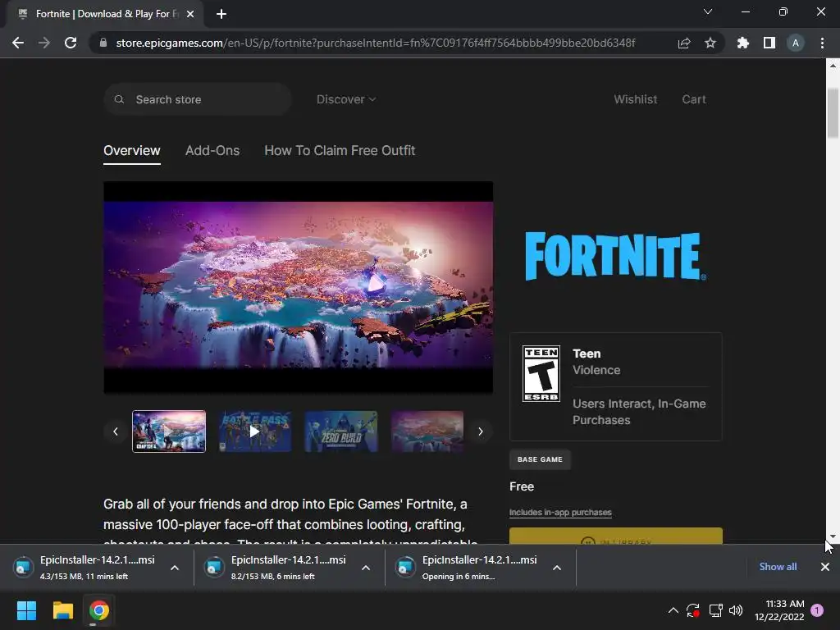Viewport: 840px width, 630px height.
Task: Go back to the previous page
Action: [x=18, y=43]
